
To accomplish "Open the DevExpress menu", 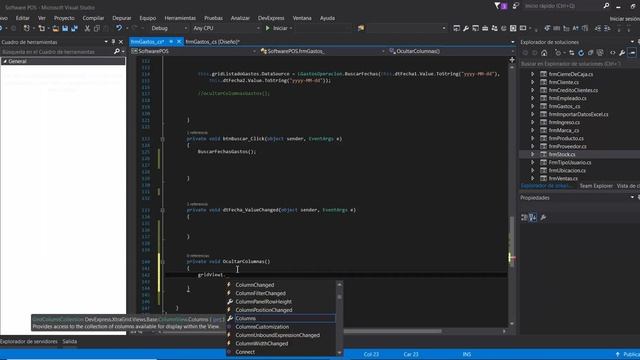I will coord(271,18).
